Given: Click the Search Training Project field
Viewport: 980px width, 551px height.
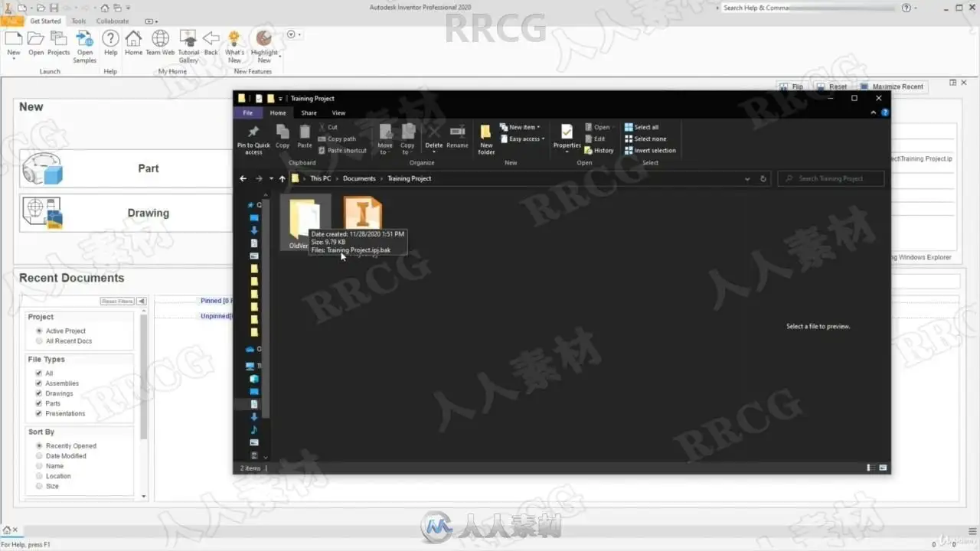Looking at the screenshot, I should click(831, 178).
